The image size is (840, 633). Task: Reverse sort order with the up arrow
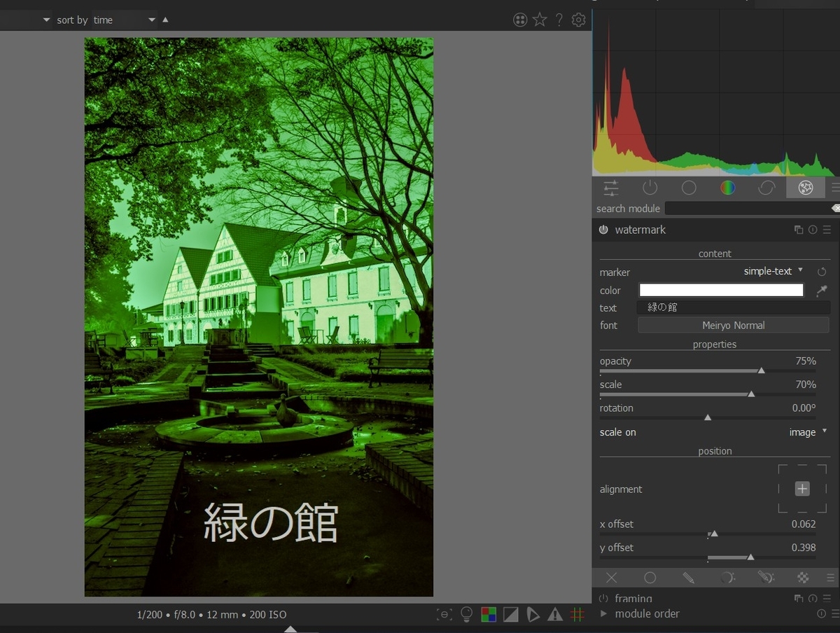(165, 20)
